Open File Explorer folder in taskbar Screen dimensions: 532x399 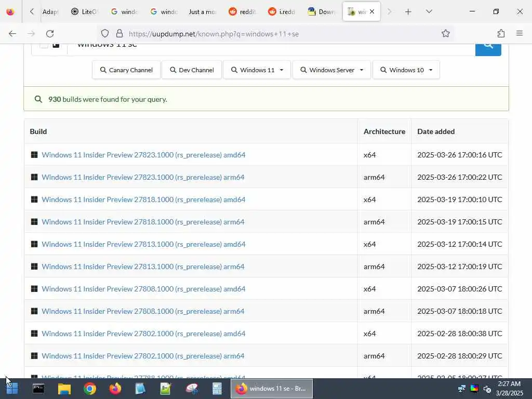tap(64, 389)
